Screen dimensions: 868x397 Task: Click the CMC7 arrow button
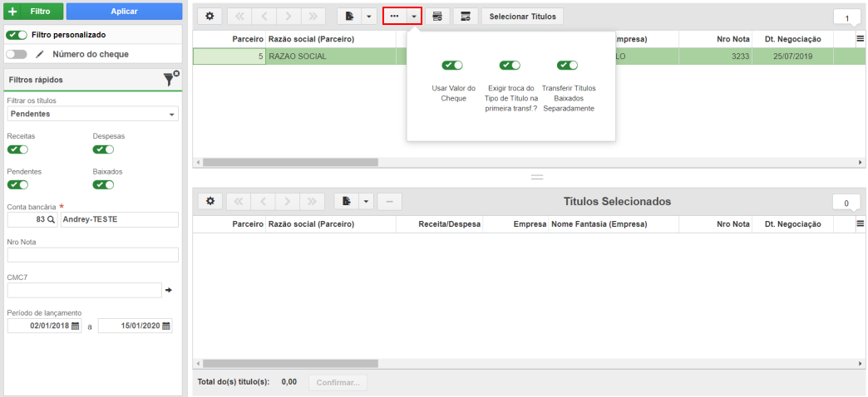pyautogui.click(x=169, y=291)
